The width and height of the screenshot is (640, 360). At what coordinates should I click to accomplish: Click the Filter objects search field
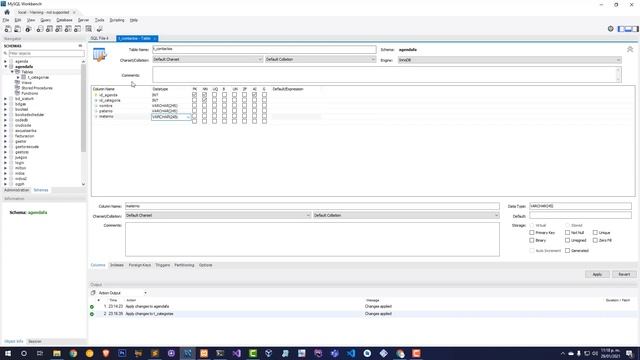tap(46, 53)
